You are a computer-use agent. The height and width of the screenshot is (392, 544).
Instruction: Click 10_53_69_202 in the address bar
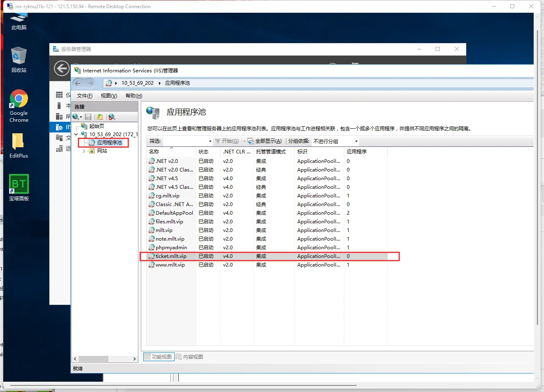point(138,83)
